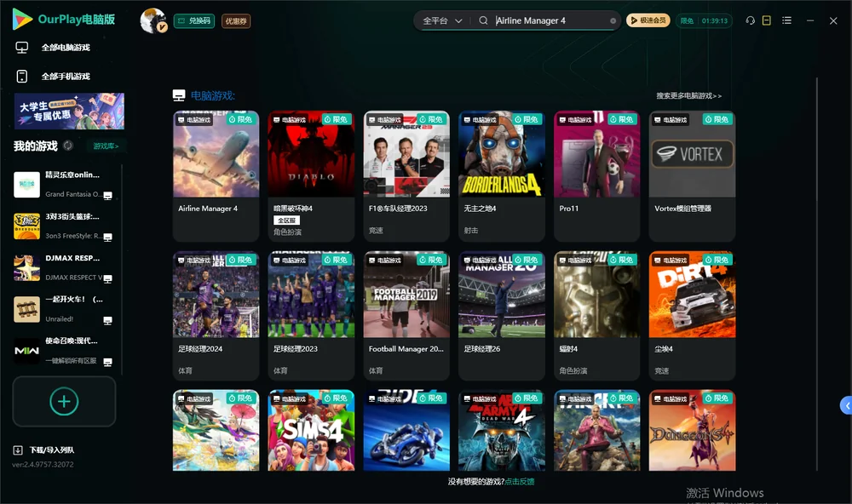This screenshot has height=504, width=852.
Task: Click the DJMAX RESPECT game icon
Action: 26,267
